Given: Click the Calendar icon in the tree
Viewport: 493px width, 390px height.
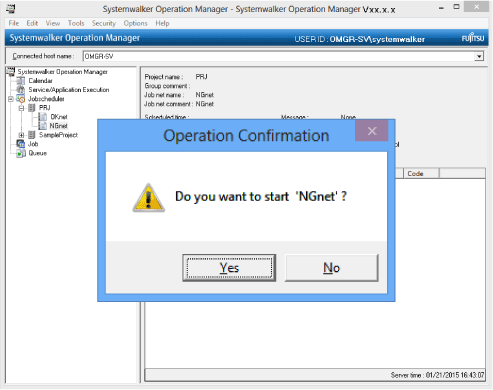Looking at the screenshot, I should (21, 81).
